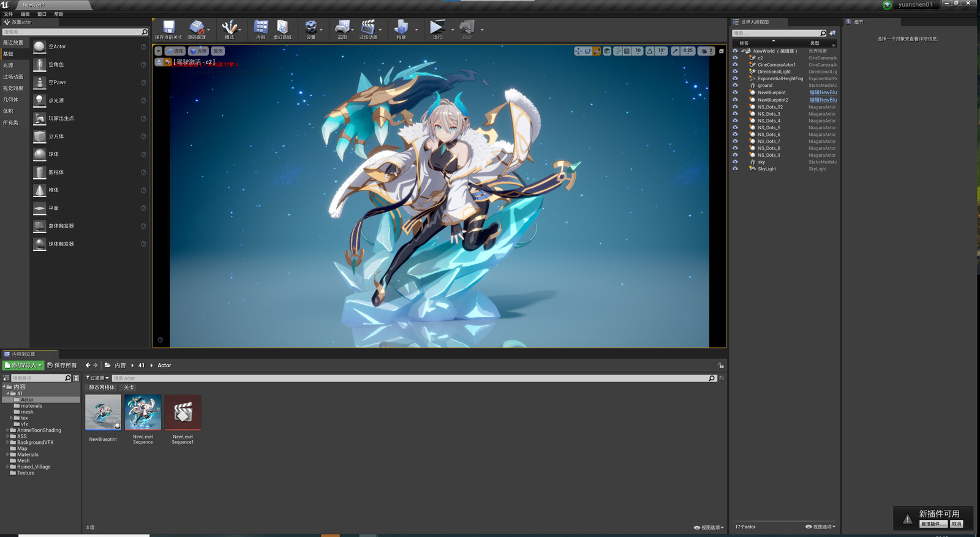The height and width of the screenshot is (537, 980).
Task: Select the rotate gizmo tool in viewport
Action: point(587,51)
